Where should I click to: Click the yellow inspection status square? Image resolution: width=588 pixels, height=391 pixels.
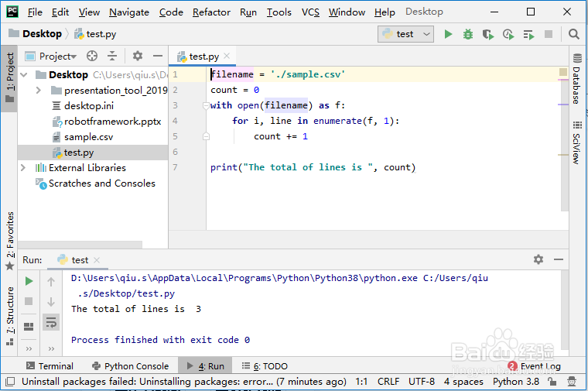click(x=563, y=72)
